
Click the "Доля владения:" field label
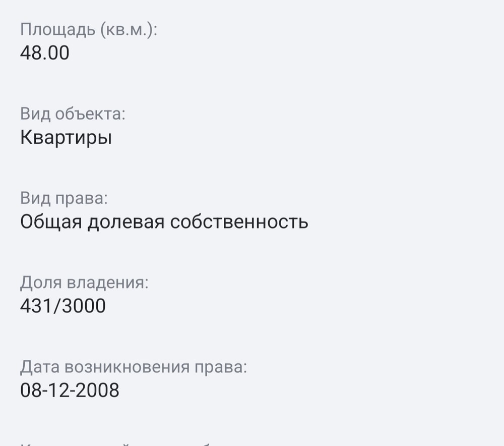(84, 283)
